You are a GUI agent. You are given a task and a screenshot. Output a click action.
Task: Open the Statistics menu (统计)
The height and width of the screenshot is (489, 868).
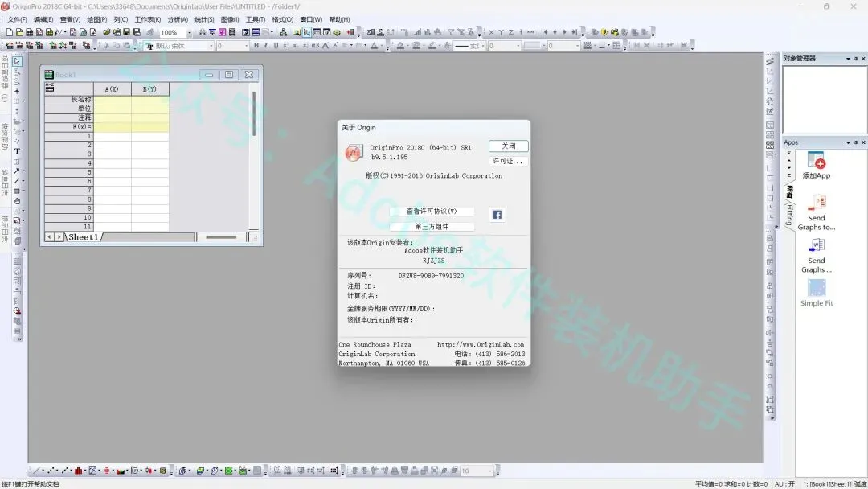pos(204,19)
